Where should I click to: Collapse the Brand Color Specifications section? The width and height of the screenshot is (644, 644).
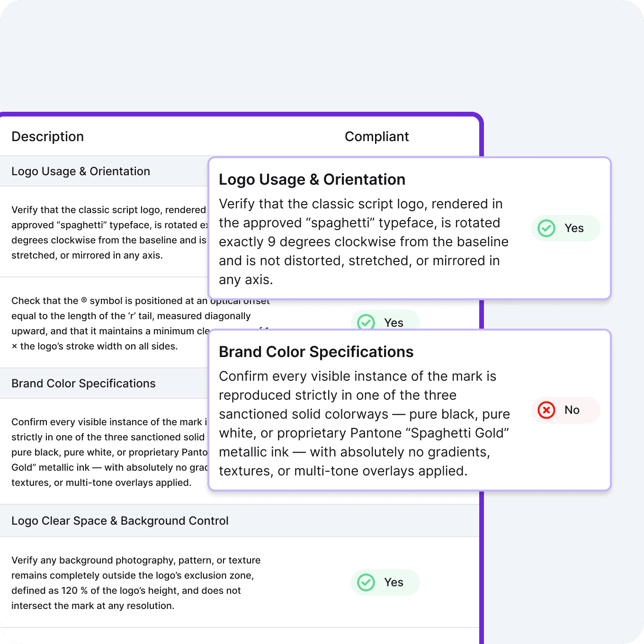tap(84, 383)
